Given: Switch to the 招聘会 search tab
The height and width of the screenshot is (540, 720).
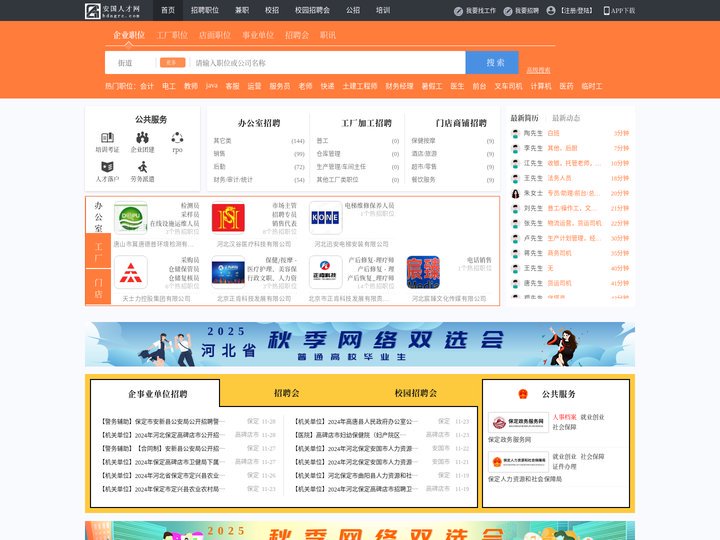Looking at the screenshot, I should (297, 35).
